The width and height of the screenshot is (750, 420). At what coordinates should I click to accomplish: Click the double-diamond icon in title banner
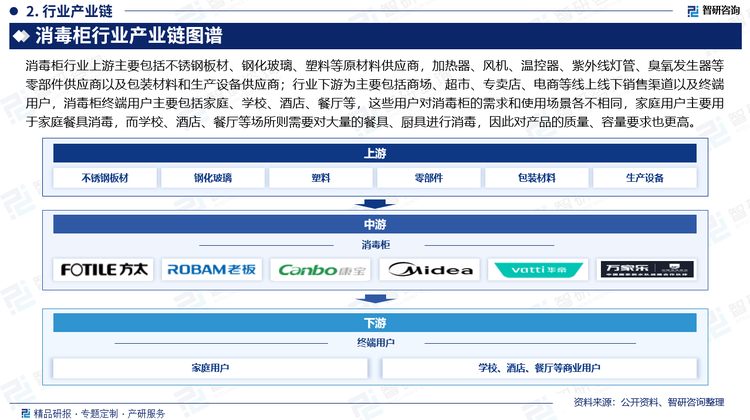coord(21,36)
